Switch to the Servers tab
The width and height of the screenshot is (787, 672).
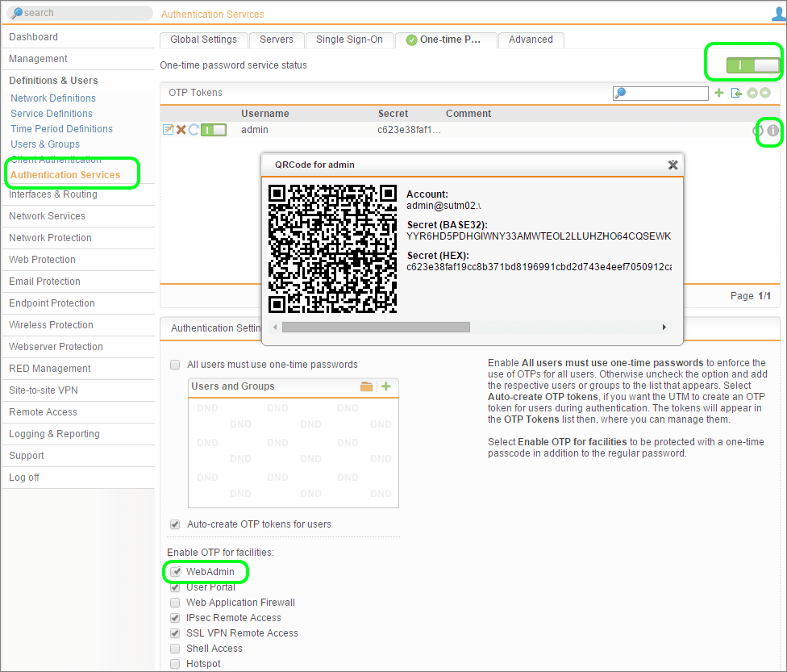[277, 40]
